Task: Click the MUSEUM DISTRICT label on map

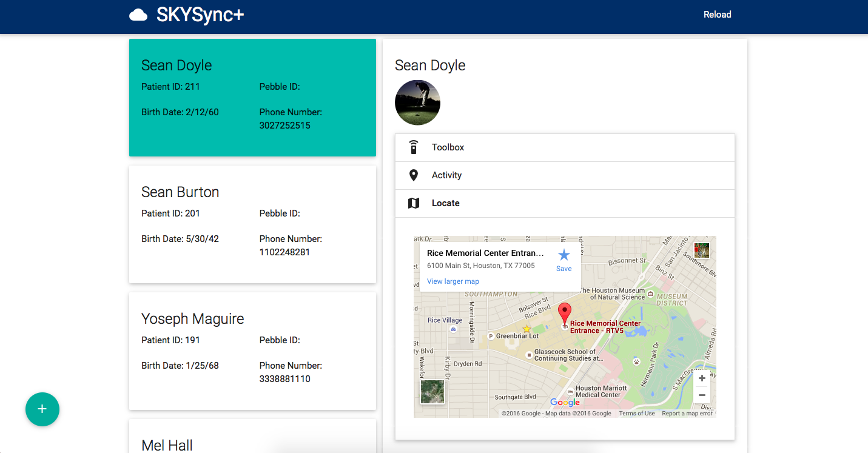Action: coord(672,300)
